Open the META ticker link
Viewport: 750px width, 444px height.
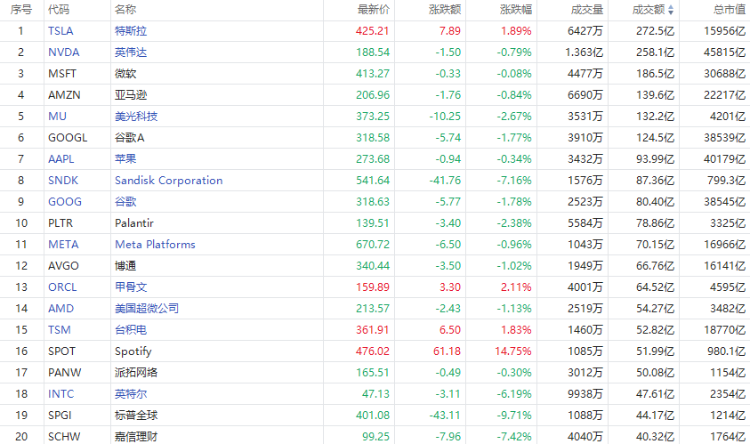63,244
